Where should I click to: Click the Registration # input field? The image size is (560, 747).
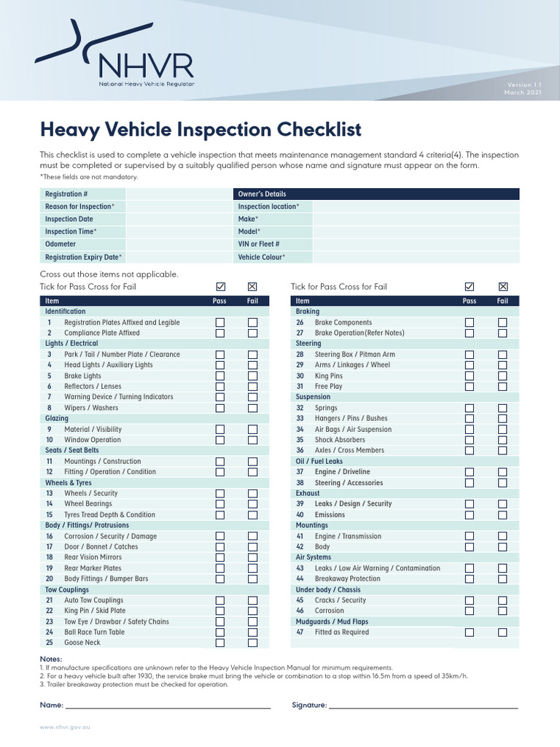point(178,194)
